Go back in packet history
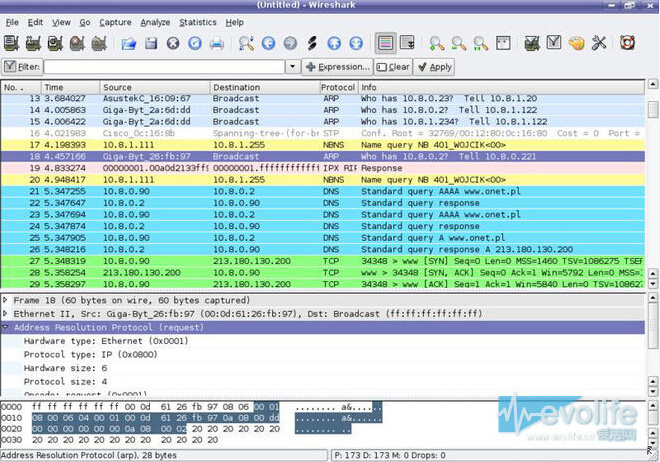660x462 pixels. pyautogui.click(x=268, y=43)
